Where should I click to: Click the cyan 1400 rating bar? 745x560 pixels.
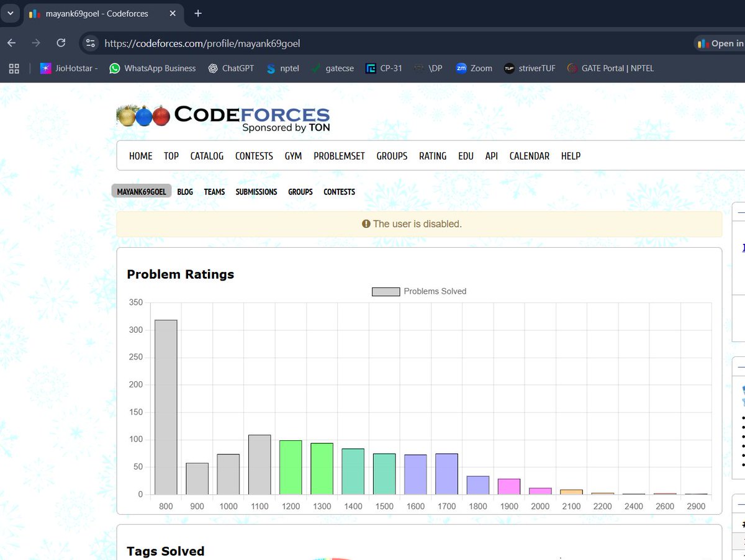click(x=353, y=472)
